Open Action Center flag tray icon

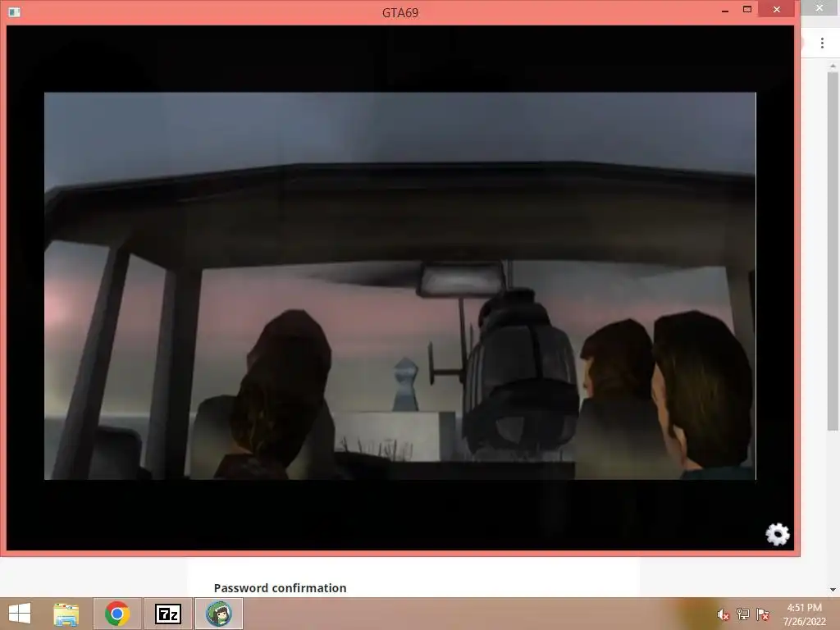[762, 614]
